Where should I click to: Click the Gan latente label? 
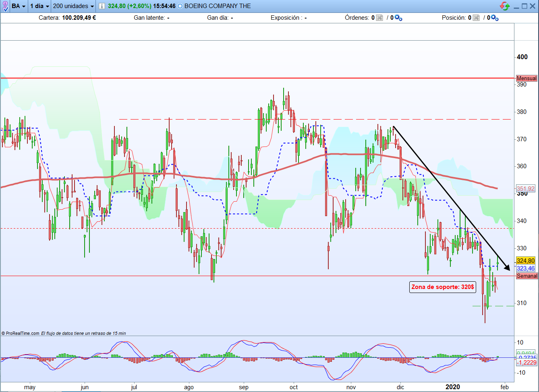[149, 18]
